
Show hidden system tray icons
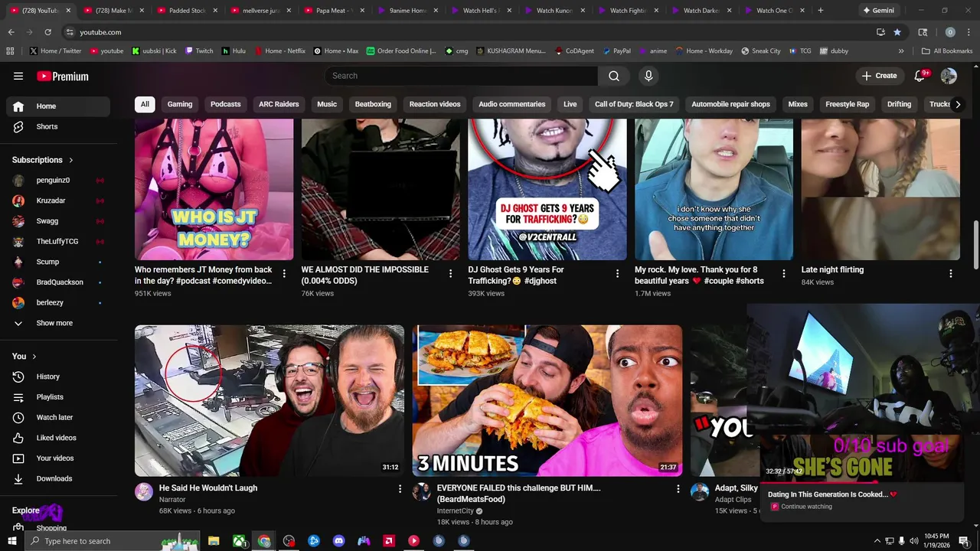click(x=877, y=541)
